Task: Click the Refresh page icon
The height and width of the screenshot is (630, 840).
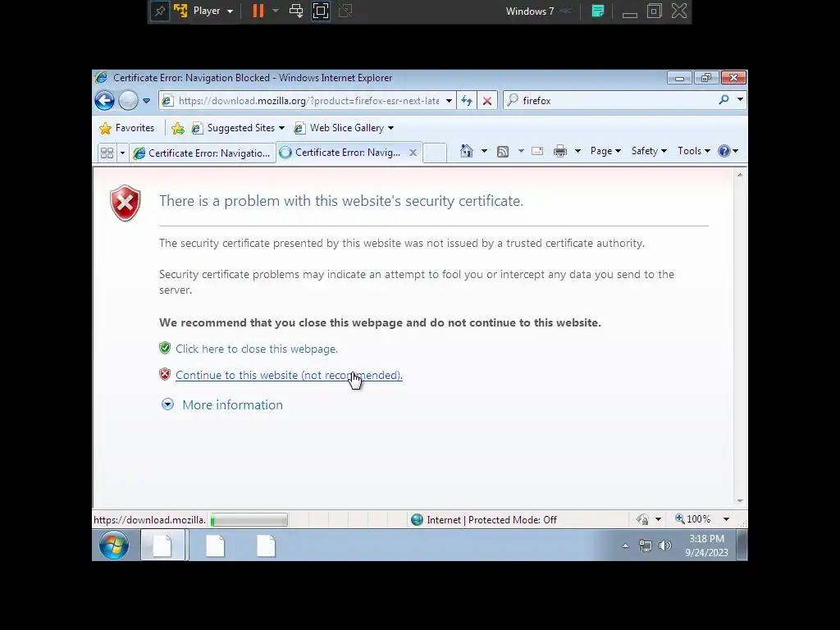Action: (467, 101)
